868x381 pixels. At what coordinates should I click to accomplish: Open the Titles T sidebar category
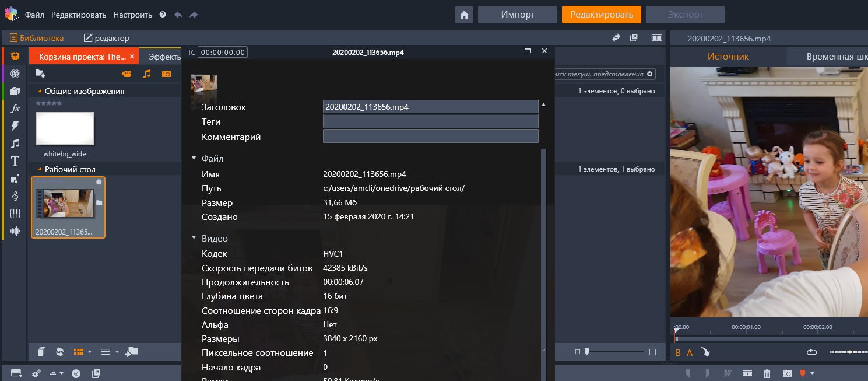click(16, 161)
